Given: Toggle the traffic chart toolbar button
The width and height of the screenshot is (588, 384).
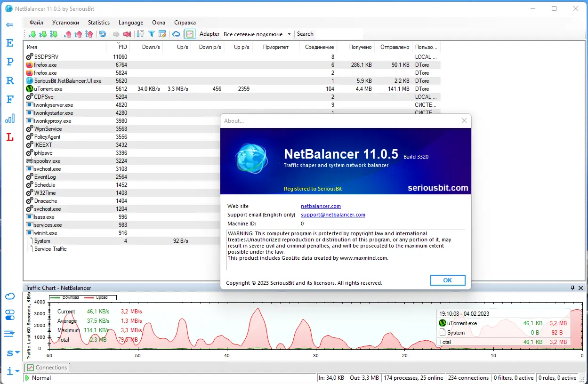Looking at the screenshot, I should click(x=190, y=34).
